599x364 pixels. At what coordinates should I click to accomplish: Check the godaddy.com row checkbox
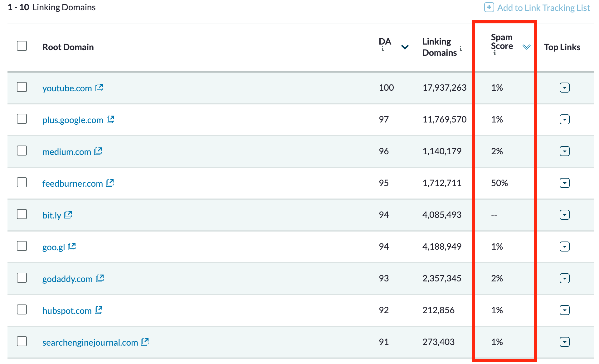click(x=22, y=278)
